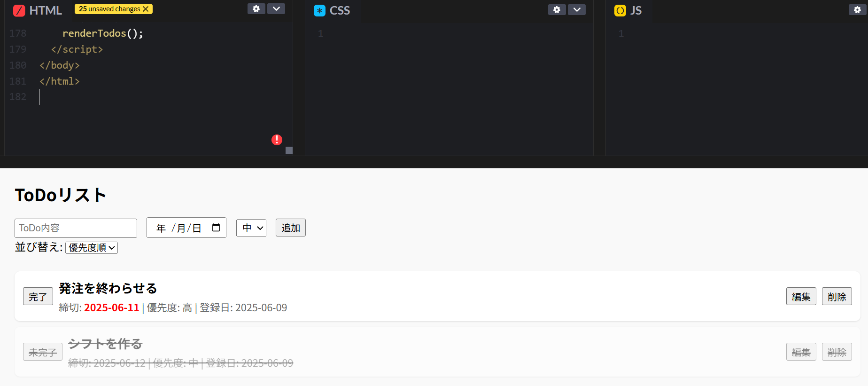Expand CSS panel dropdown chevron
This screenshot has height=386, width=868.
click(x=577, y=9)
